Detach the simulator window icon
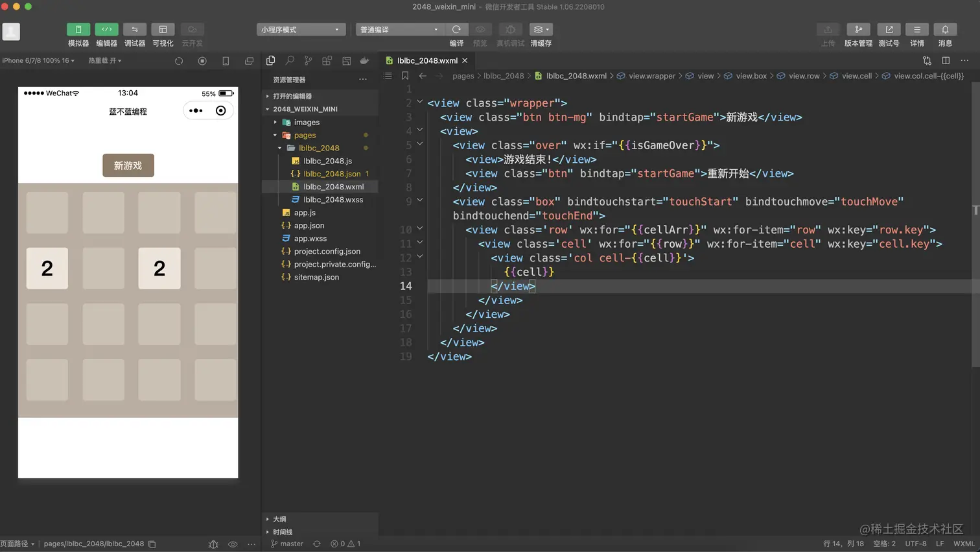Image resolution: width=980 pixels, height=552 pixels. [249, 61]
